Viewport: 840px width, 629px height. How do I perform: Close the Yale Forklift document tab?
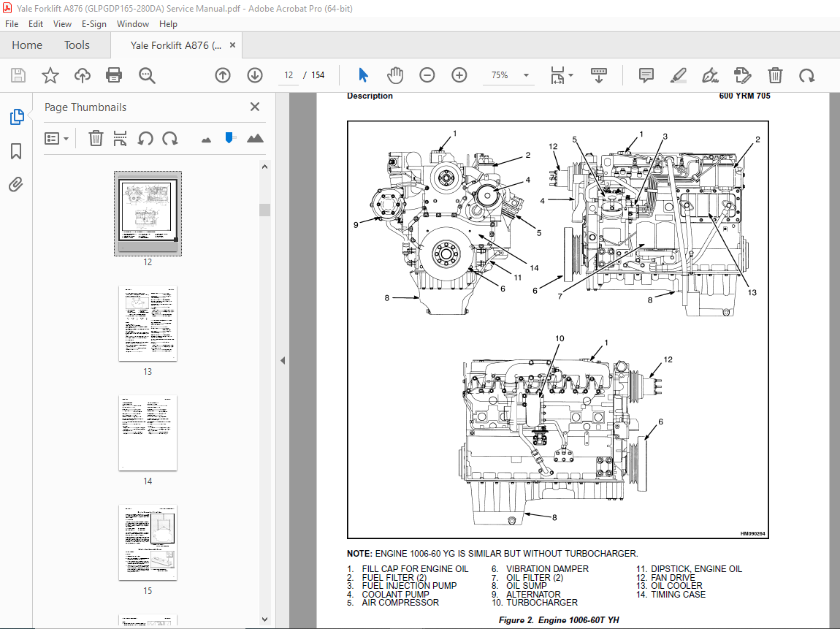232,45
